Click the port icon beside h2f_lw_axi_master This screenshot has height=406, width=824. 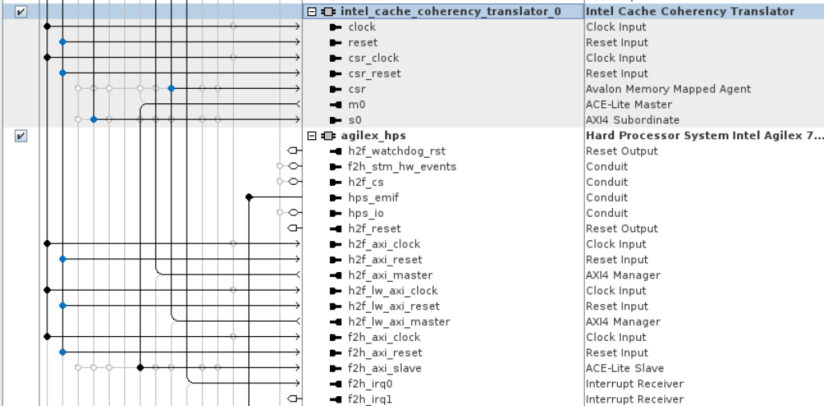[x=335, y=322]
